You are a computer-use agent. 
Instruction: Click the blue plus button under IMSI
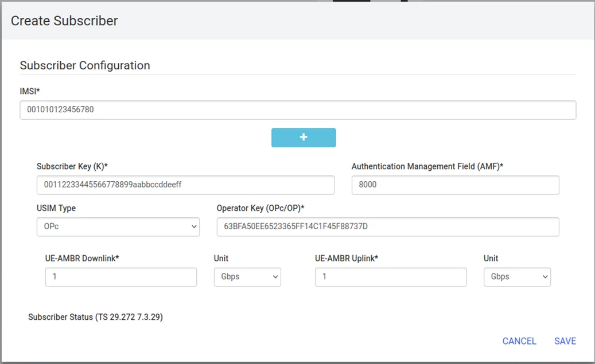[x=304, y=138]
